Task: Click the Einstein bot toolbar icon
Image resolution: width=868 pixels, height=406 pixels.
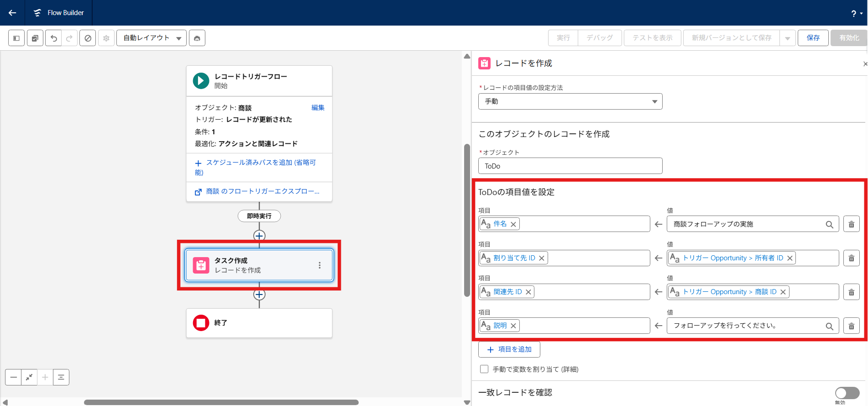Action: [197, 38]
